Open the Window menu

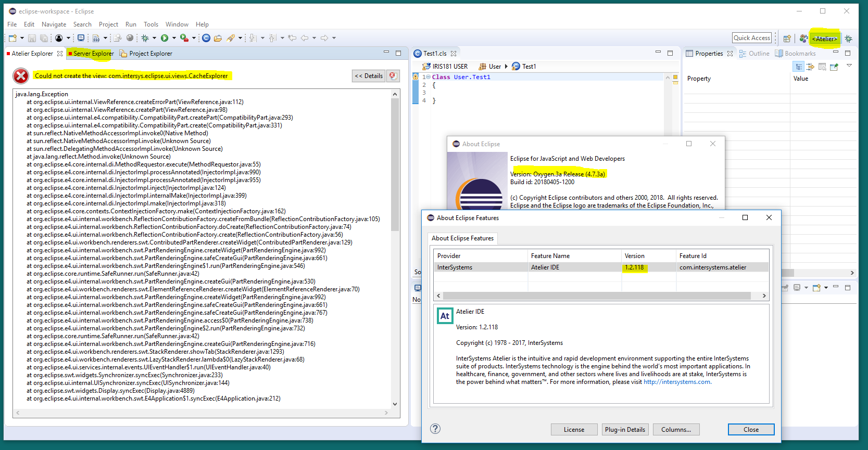click(x=177, y=24)
